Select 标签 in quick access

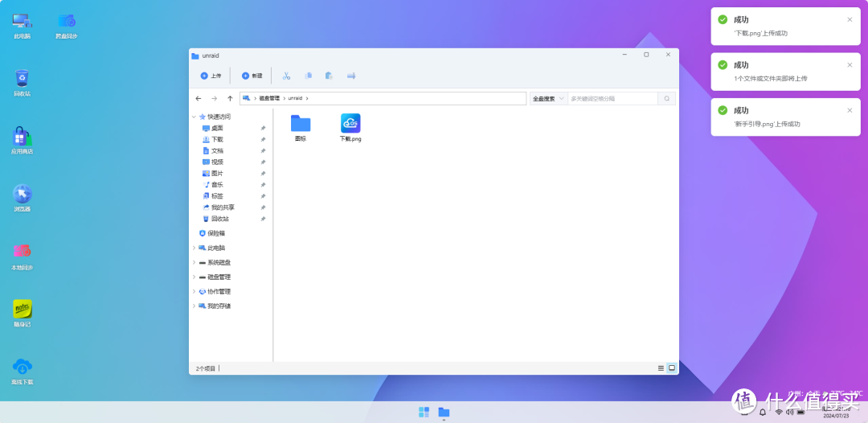pyautogui.click(x=212, y=196)
